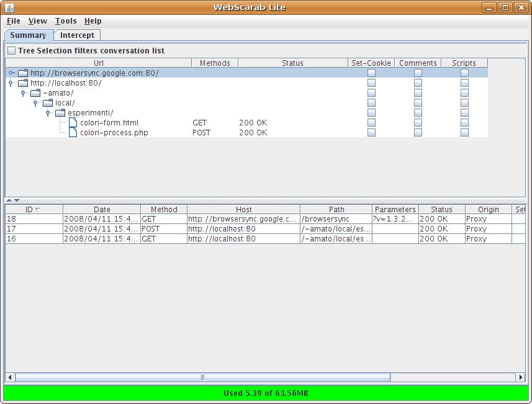Click the local/ folder icon
The image size is (532, 404).
tap(48, 103)
